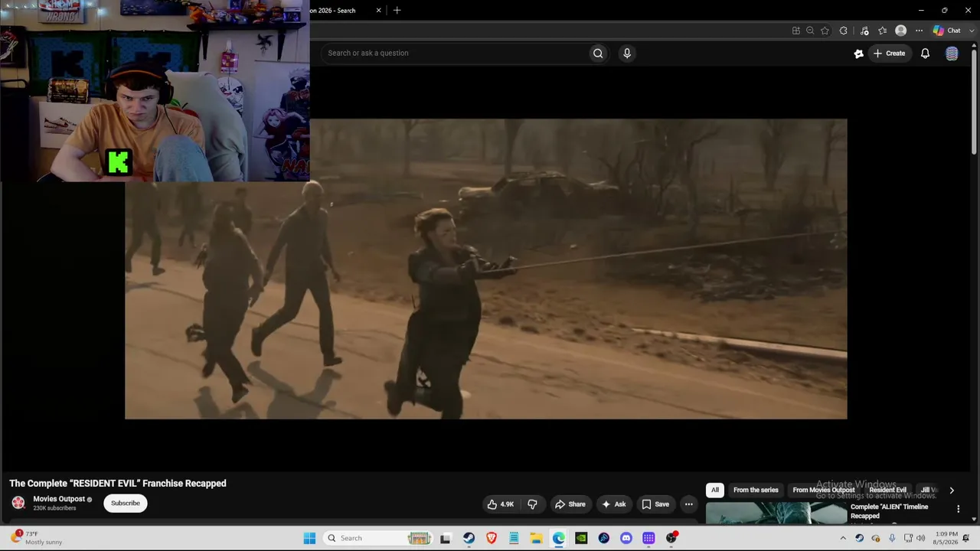Open Complete ALIEN Timeline Recapped video title
980x551 pixels.
(889, 511)
